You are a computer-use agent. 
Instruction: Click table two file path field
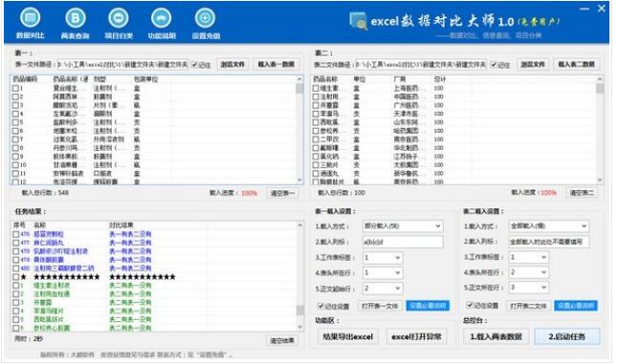point(421,65)
